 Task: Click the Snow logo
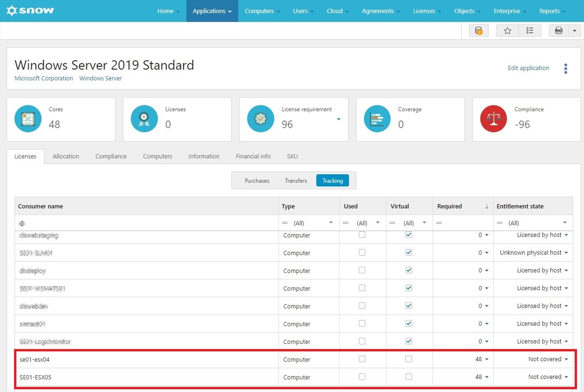click(30, 11)
